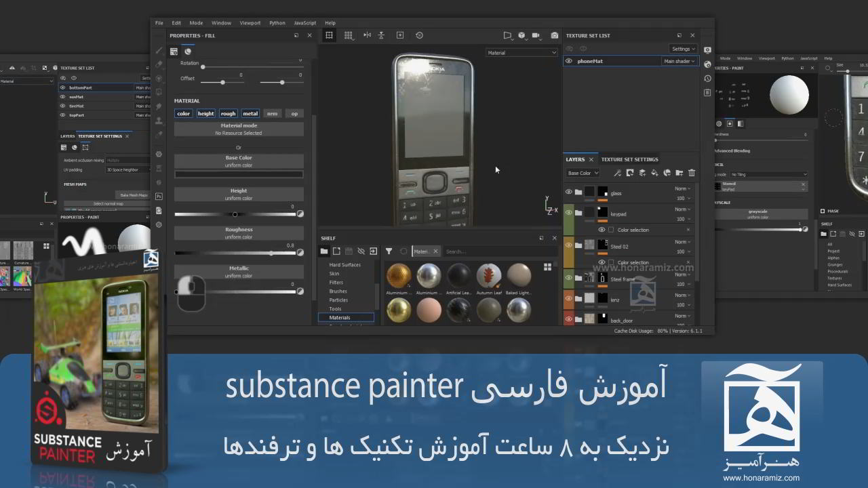Screen dimensions: 868x488
Task: Hide the back_door layer
Action: [x=569, y=318]
